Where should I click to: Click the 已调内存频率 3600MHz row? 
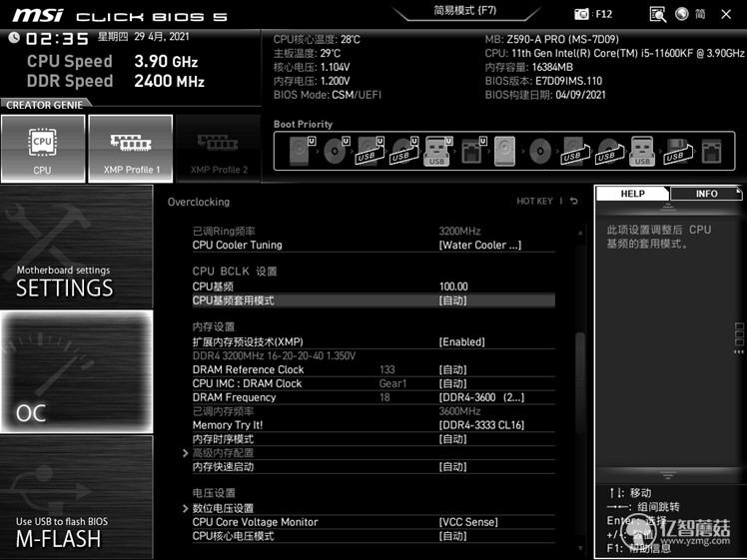(373, 411)
